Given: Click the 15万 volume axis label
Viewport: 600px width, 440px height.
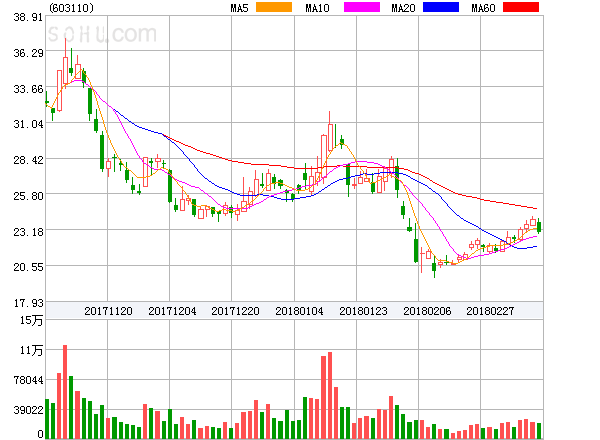Looking at the screenshot, I should 31,320.
